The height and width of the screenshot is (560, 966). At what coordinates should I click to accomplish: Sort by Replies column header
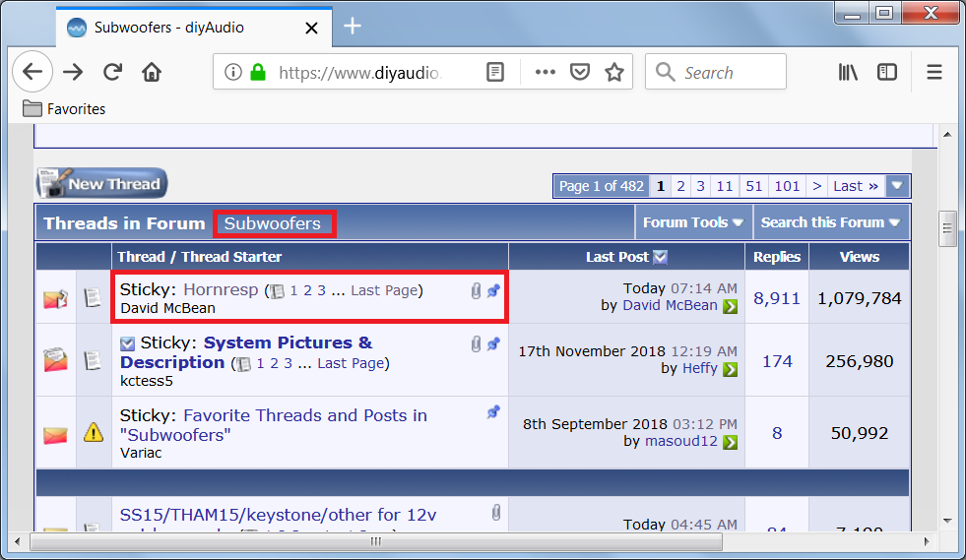tap(777, 257)
